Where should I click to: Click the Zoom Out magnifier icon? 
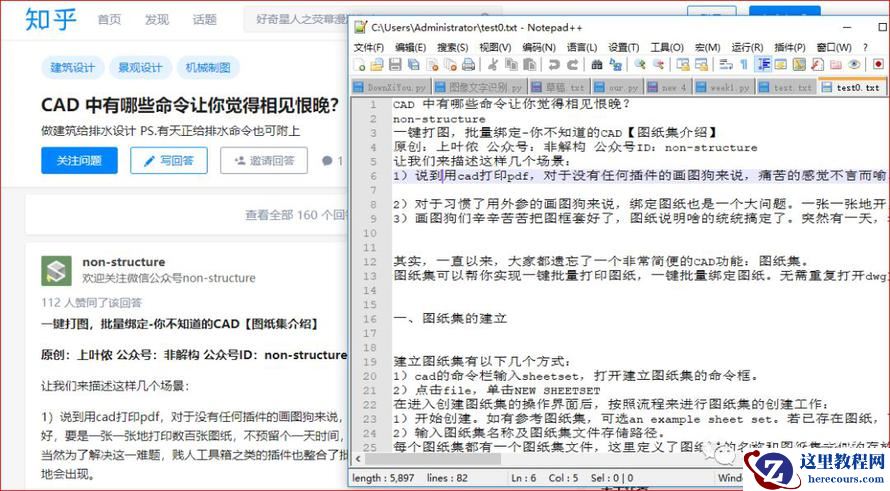tap(658, 65)
